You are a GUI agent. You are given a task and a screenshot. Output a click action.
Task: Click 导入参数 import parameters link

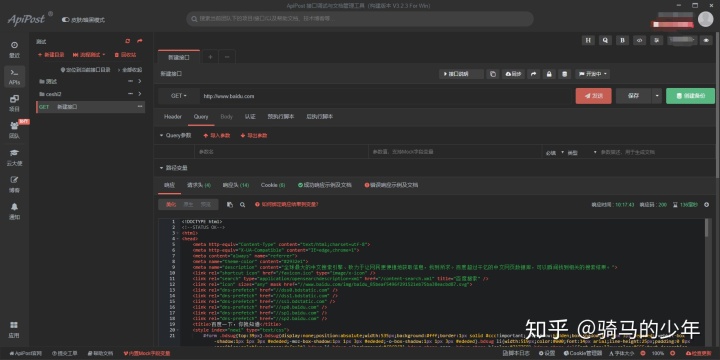(x=217, y=135)
